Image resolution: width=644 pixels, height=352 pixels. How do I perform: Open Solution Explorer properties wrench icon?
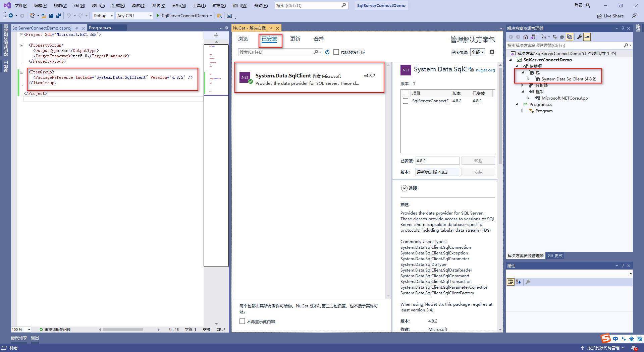(579, 37)
